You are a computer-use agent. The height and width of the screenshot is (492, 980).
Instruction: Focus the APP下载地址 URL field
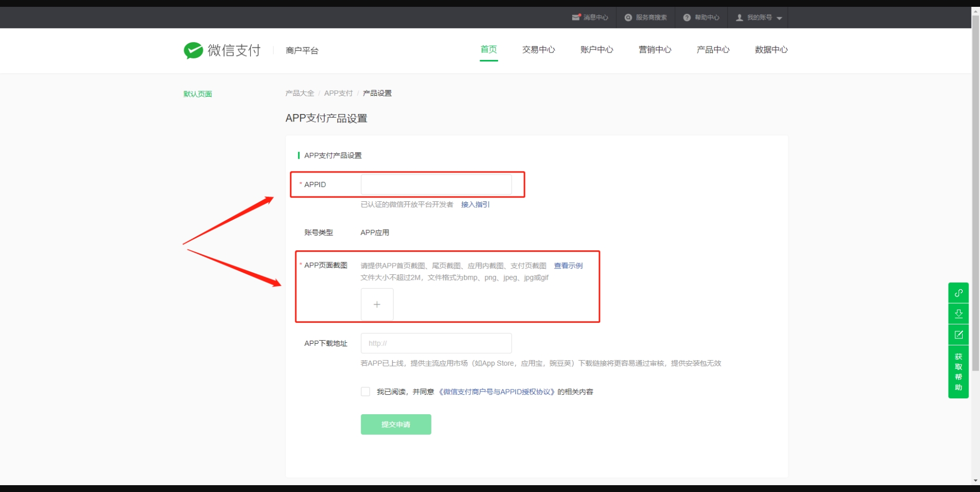point(436,343)
